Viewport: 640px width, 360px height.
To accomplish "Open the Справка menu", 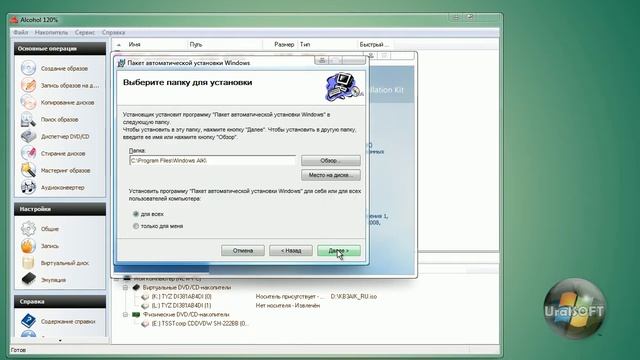I will (113, 32).
